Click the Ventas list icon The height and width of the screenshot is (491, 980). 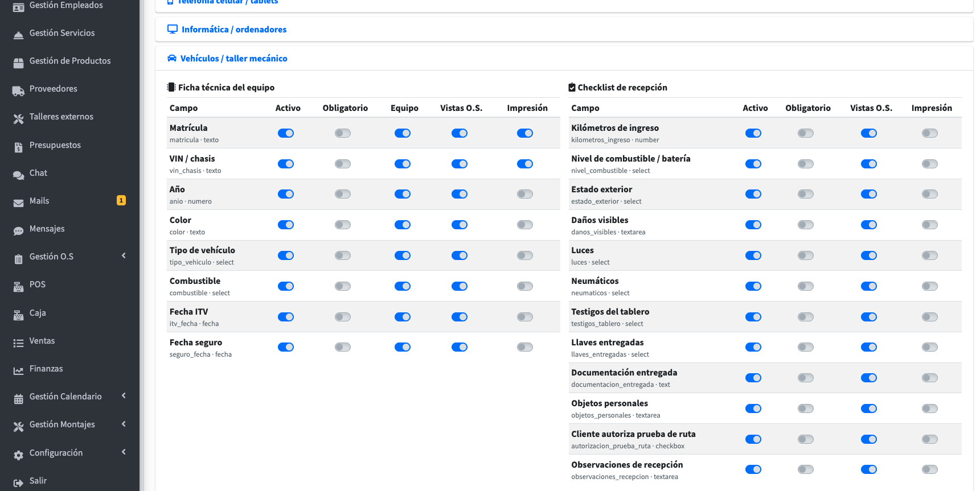(18, 343)
